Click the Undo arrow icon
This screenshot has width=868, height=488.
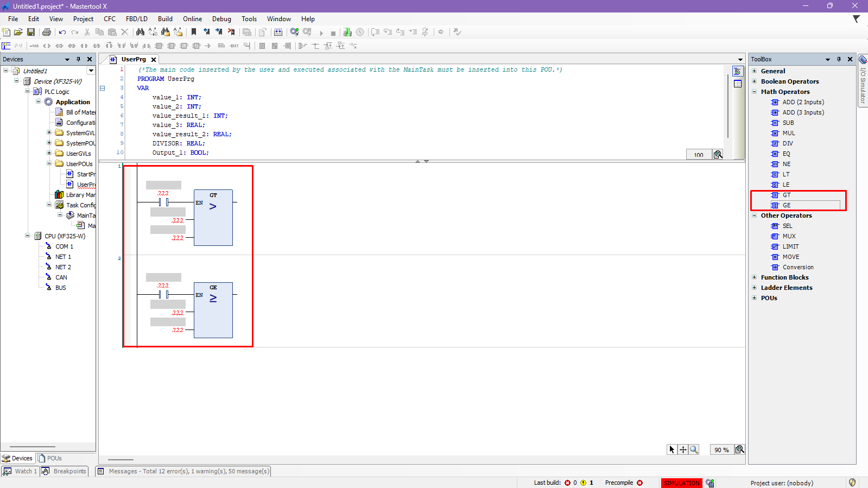pos(62,33)
